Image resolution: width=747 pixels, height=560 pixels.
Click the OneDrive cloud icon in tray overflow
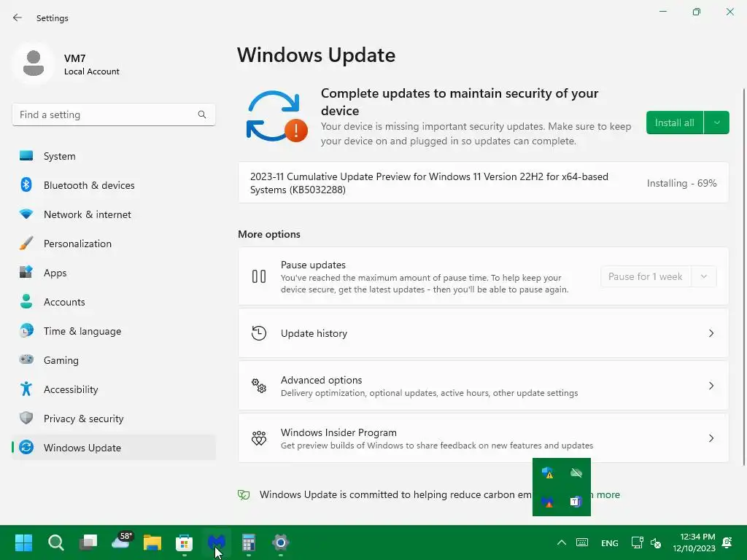(x=576, y=472)
